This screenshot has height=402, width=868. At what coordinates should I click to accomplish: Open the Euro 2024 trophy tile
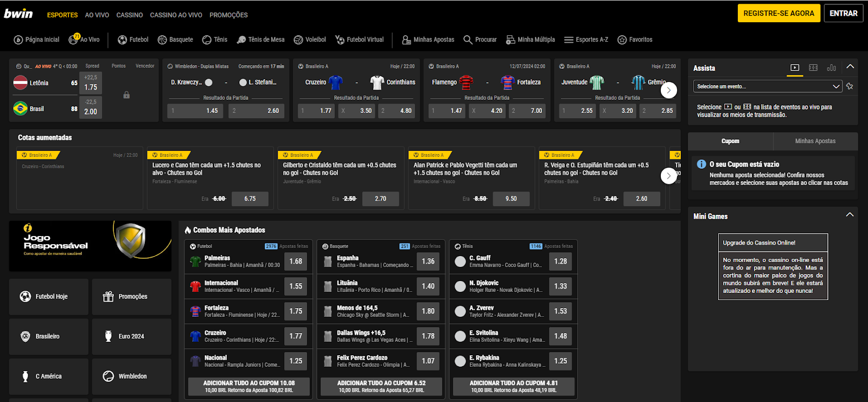pos(132,336)
